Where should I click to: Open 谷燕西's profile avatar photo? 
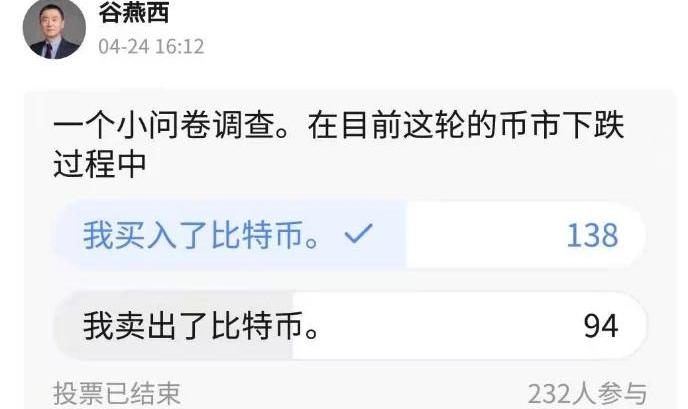pos(54,29)
